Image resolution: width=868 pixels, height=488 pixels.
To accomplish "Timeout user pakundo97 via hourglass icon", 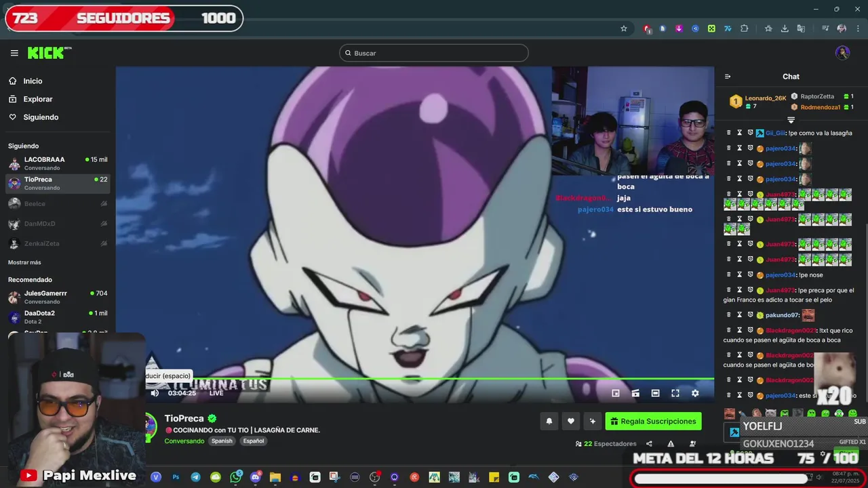I will coord(740,315).
